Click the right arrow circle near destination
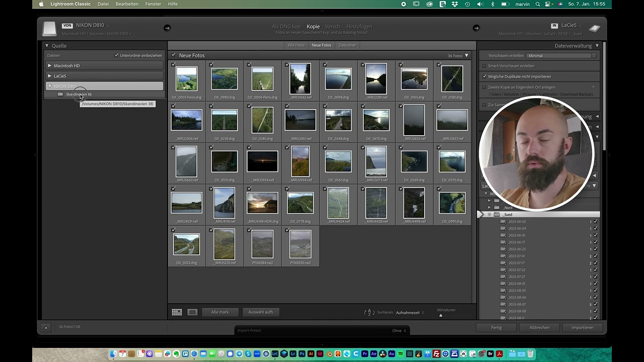 [476, 28]
